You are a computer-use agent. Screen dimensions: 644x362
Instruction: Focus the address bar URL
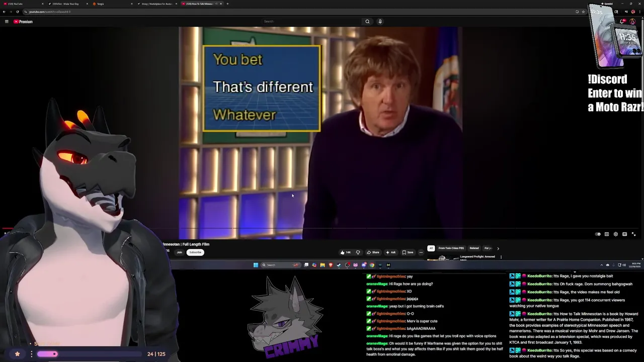50,12
